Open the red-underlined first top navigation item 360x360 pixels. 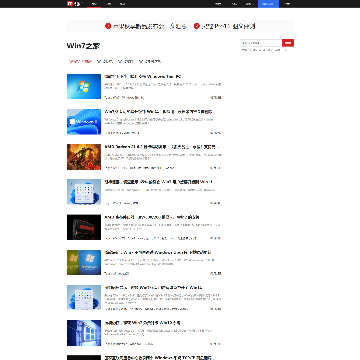(94, 4)
